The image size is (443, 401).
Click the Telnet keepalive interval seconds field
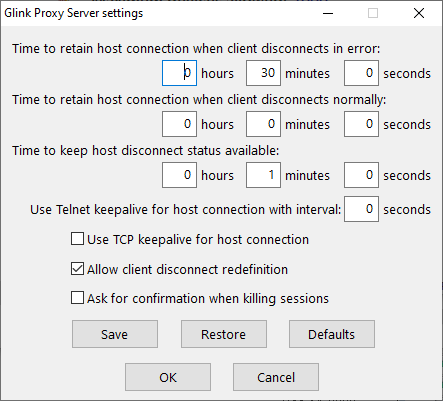pyautogui.click(x=361, y=209)
